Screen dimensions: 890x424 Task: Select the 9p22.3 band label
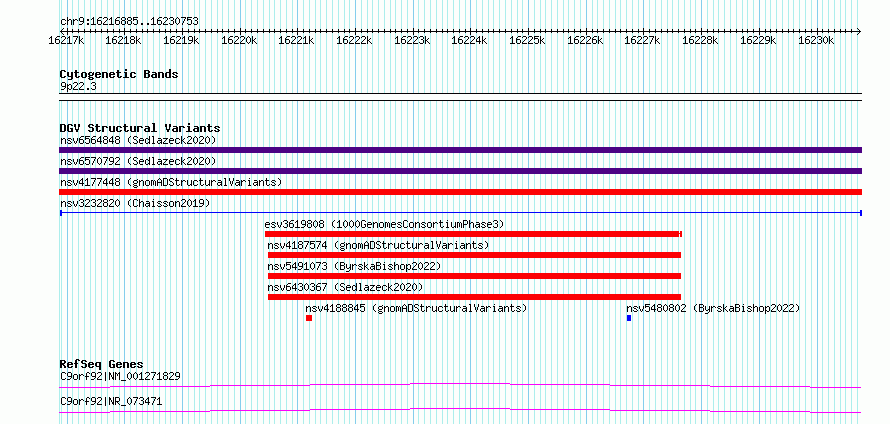click(78, 86)
